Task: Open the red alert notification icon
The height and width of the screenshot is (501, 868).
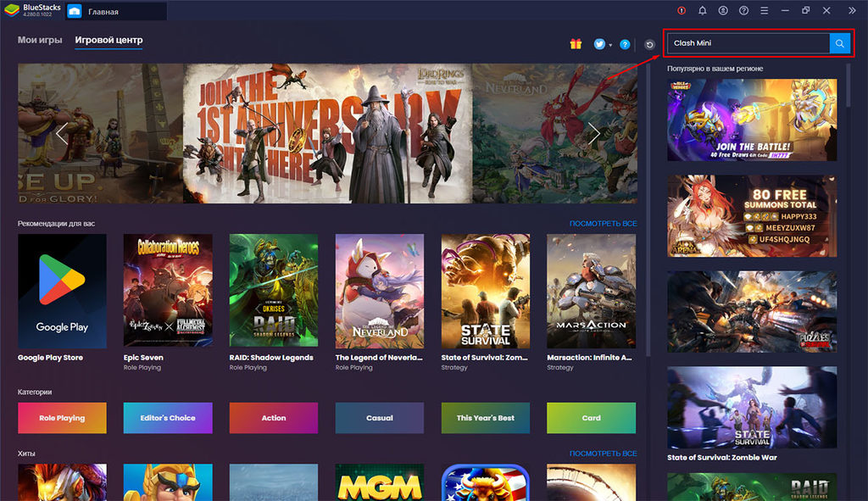Action: [682, 10]
